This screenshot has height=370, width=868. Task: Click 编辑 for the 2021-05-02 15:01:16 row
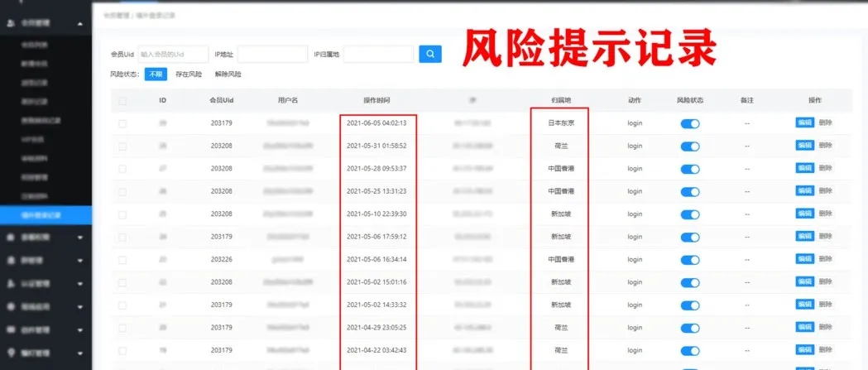805,281
